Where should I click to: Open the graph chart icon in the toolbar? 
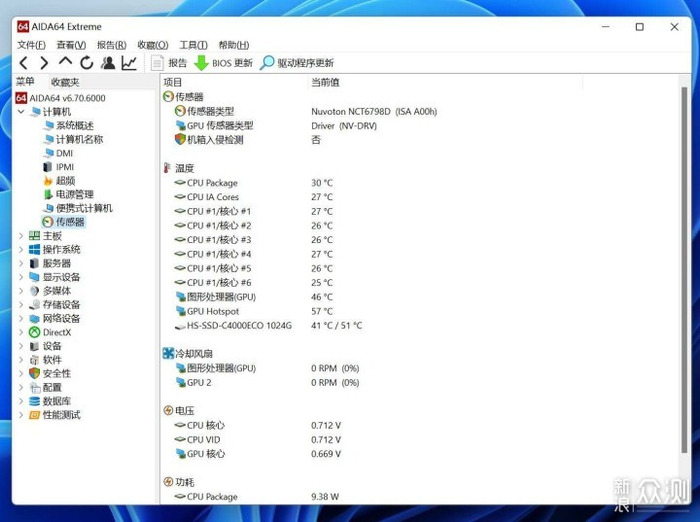pos(129,63)
